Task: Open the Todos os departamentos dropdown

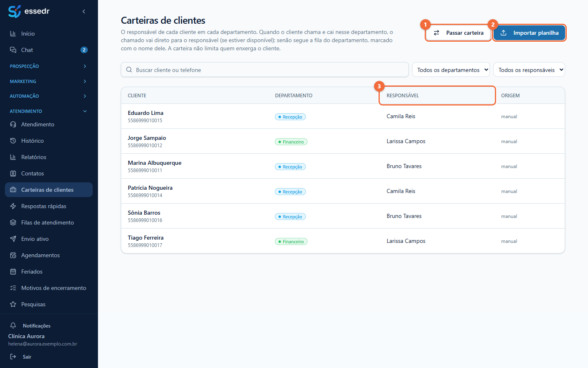Action: pyautogui.click(x=451, y=70)
